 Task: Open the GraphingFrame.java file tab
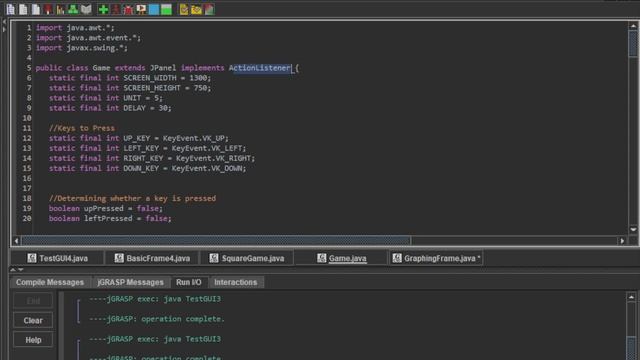(436, 258)
